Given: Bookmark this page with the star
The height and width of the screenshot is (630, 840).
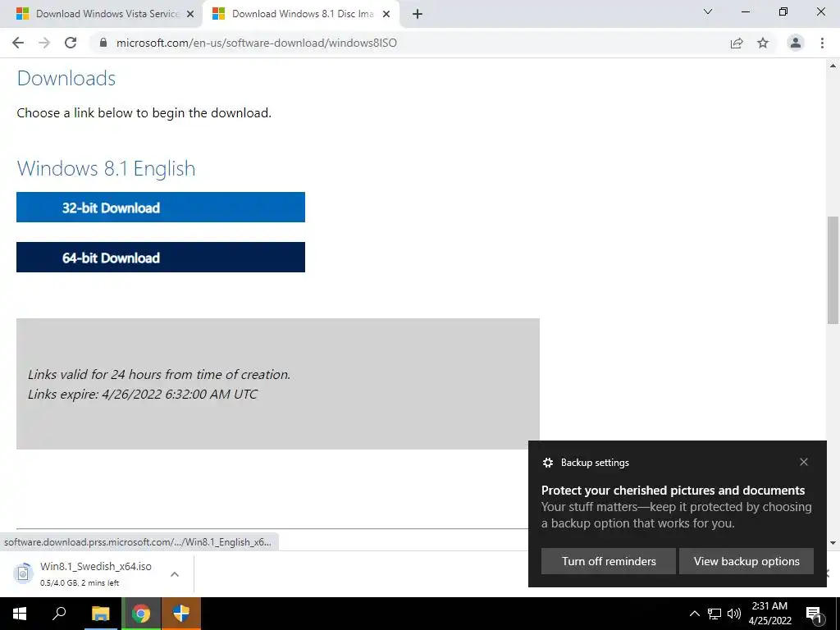Looking at the screenshot, I should point(763,43).
